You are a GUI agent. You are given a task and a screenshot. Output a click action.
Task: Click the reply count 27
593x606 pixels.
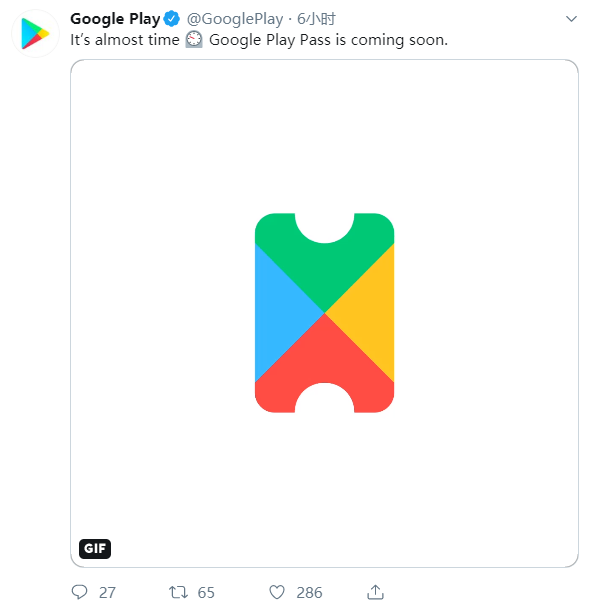pos(107,592)
